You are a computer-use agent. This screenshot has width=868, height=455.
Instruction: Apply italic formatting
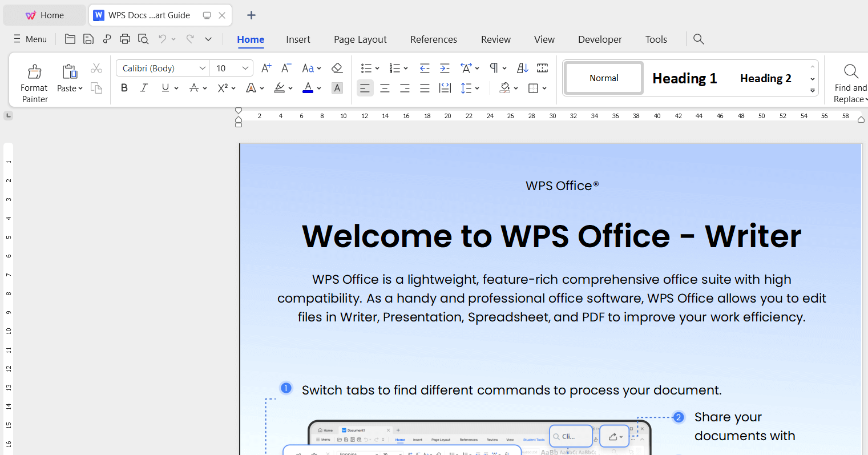point(144,87)
